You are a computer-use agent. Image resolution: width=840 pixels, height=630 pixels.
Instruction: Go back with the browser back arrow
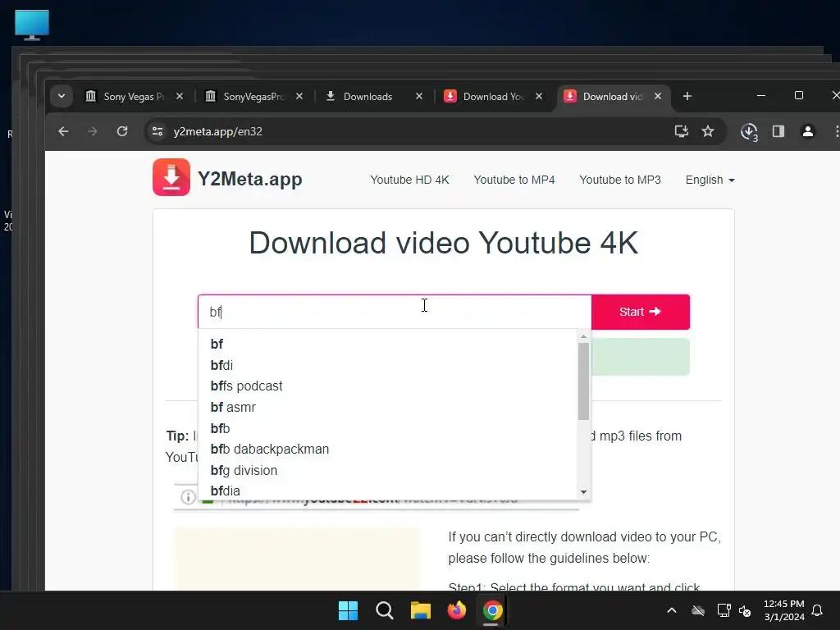pos(63,131)
